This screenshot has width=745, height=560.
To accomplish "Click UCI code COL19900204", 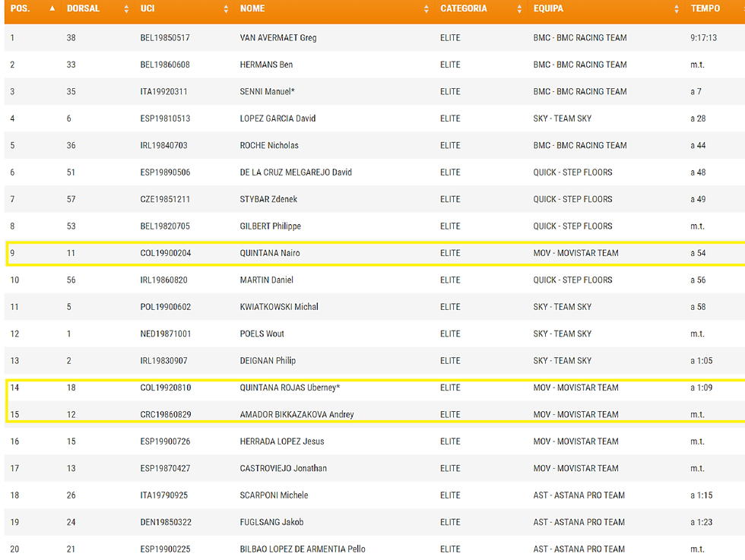I will [166, 253].
